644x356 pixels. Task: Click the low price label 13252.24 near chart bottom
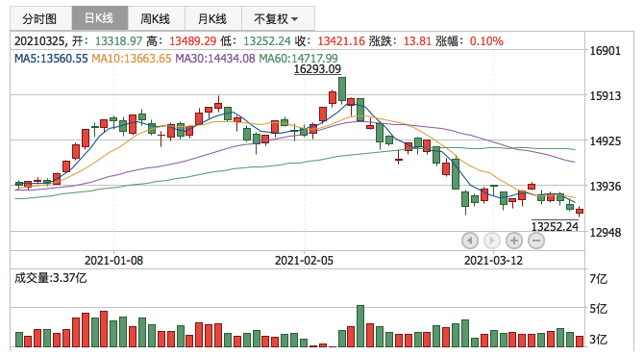click(x=555, y=226)
